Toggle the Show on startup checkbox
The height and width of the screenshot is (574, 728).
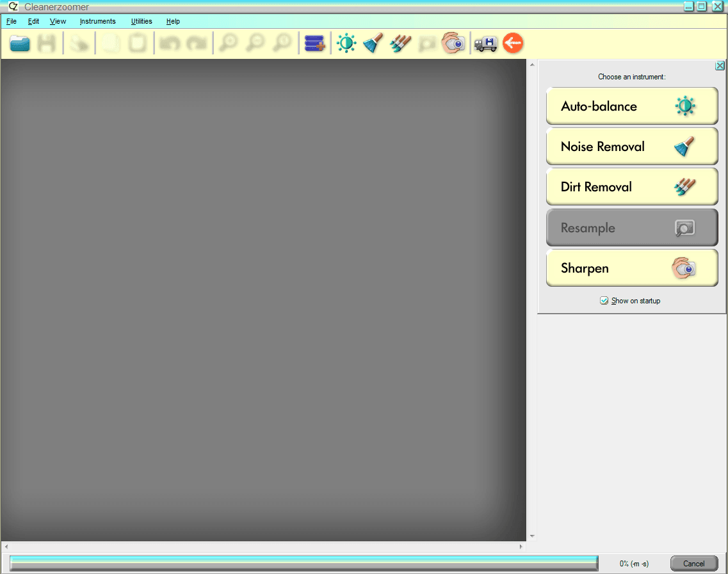click(x=604, y=301)
